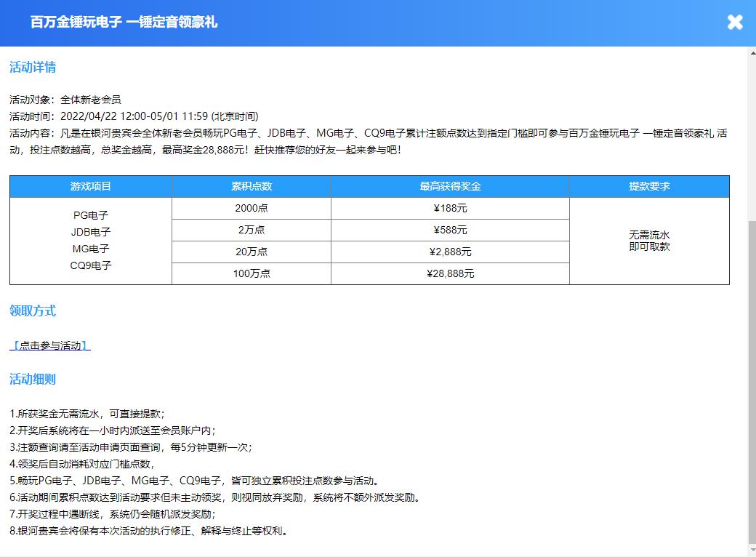
Task: Click the 无需流水 即可取款 cell
Action: coord(649,241)
